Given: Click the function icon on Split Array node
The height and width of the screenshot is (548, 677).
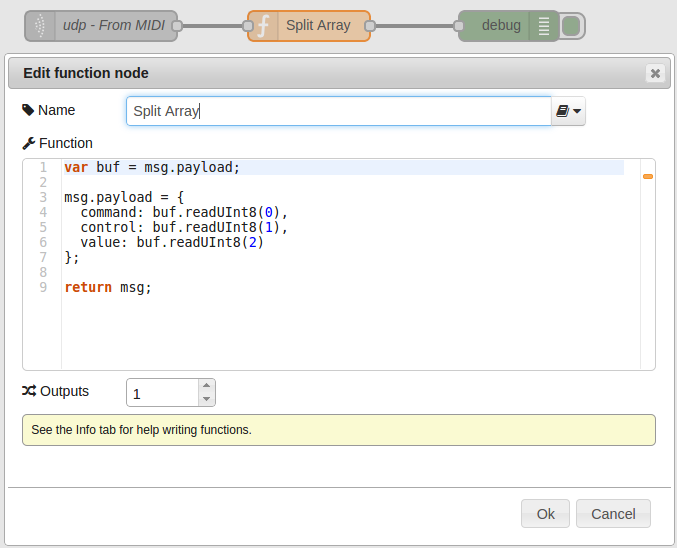Looking at the screenshot, I should tap(264, 26).
